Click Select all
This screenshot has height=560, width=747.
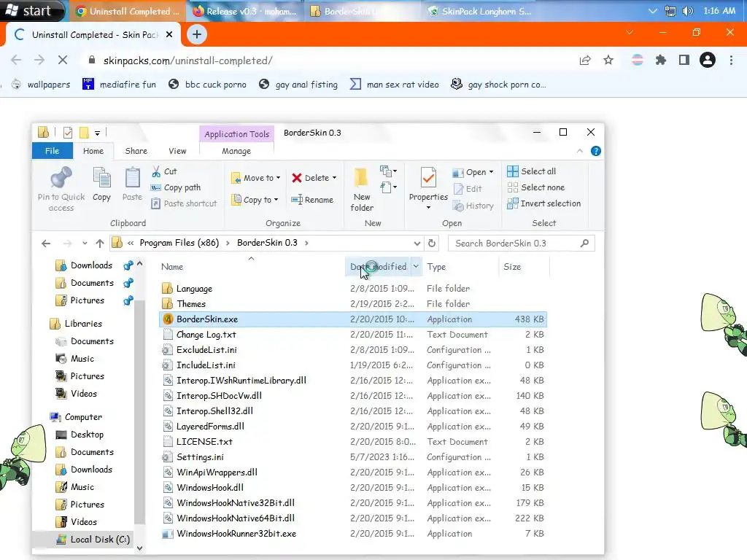531,171
